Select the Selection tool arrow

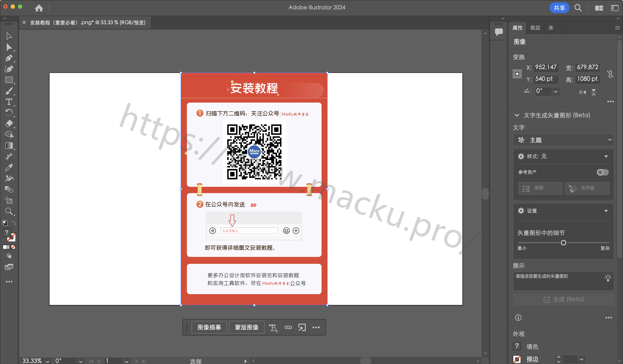pos(9,36)
